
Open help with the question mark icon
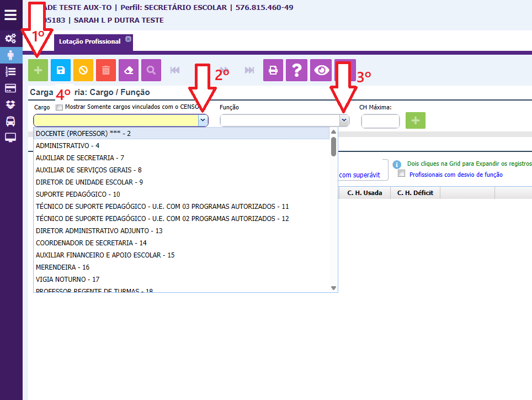tap(296, 71)
